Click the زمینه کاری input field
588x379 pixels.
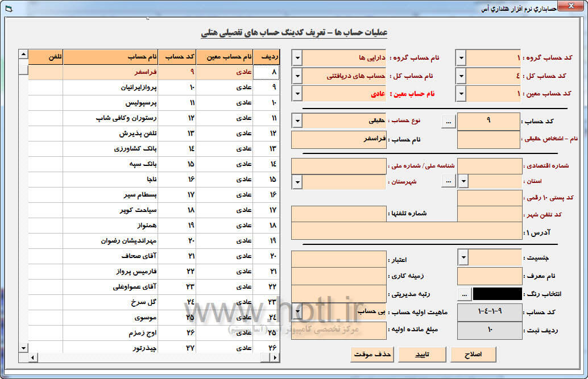click(x=338, y=276)
